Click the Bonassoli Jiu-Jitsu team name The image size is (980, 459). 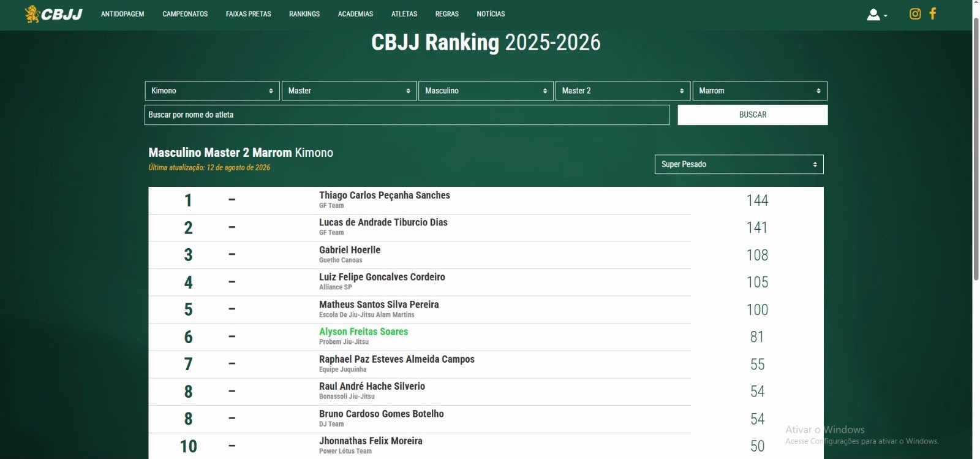(347, 396)
